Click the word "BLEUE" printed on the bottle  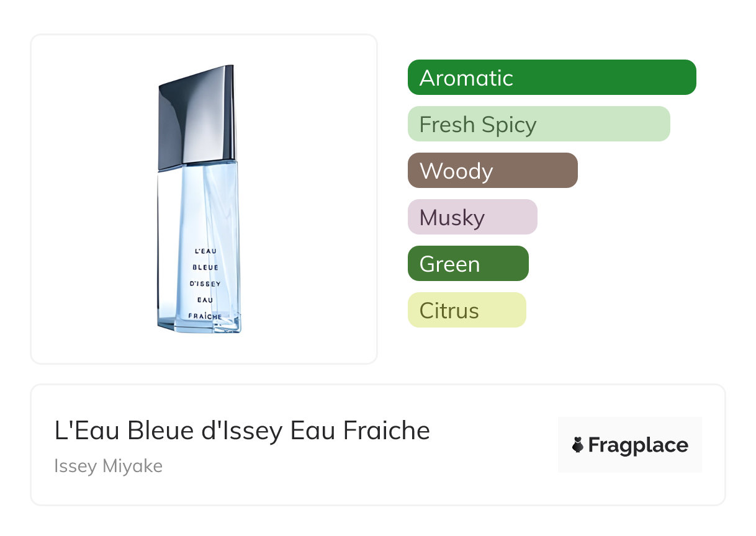[x=204, y=267]
